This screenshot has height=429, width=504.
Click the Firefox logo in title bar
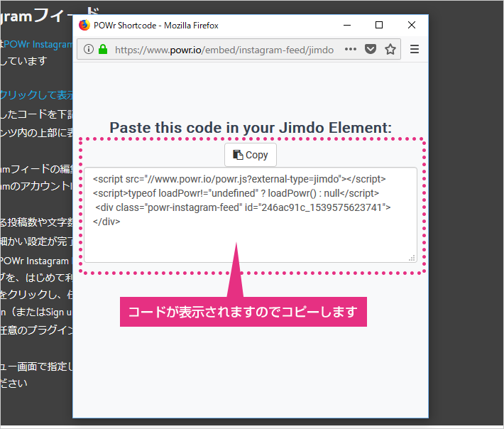(x=84, y=25)
